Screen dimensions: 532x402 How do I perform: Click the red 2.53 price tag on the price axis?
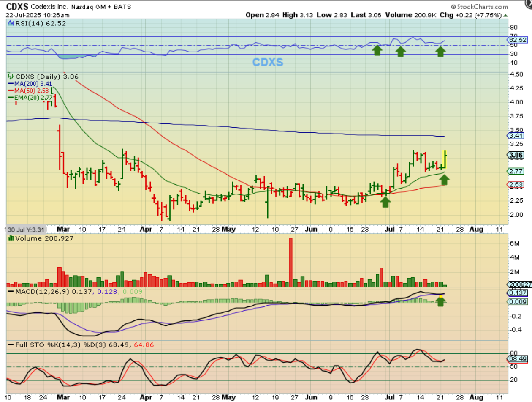pos(515,185)
